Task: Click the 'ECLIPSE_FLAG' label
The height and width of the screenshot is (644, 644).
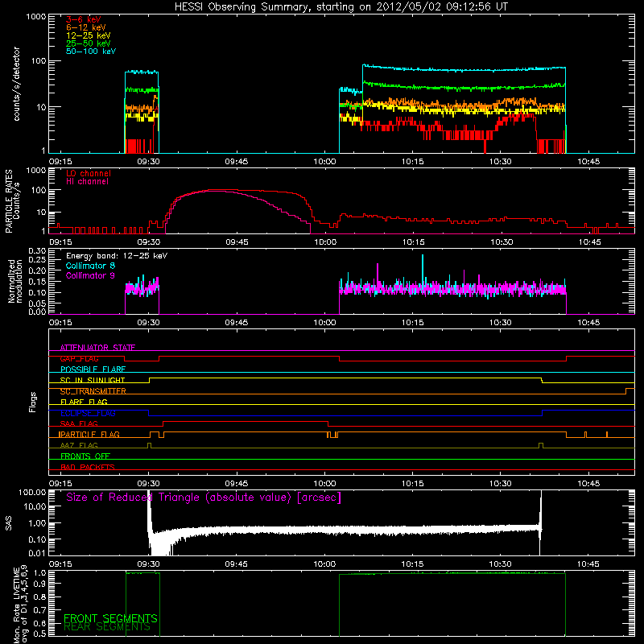Action: [x=88, y=413]
